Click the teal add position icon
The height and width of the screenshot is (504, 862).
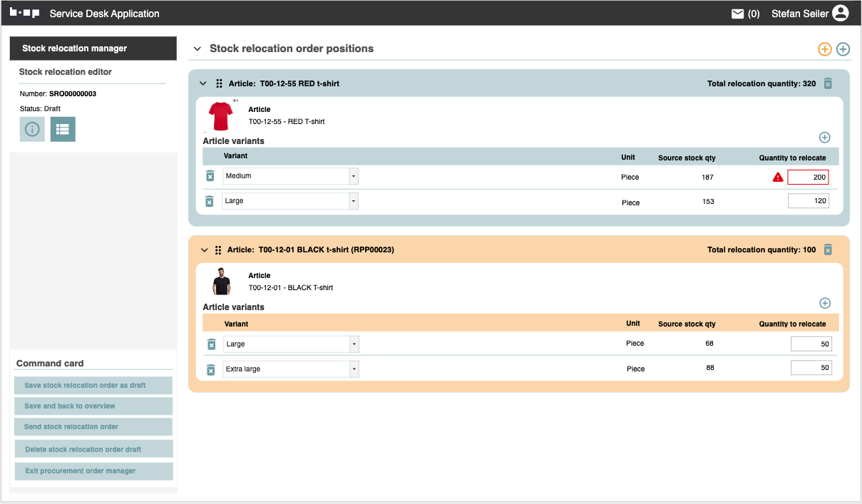[843, 49]
